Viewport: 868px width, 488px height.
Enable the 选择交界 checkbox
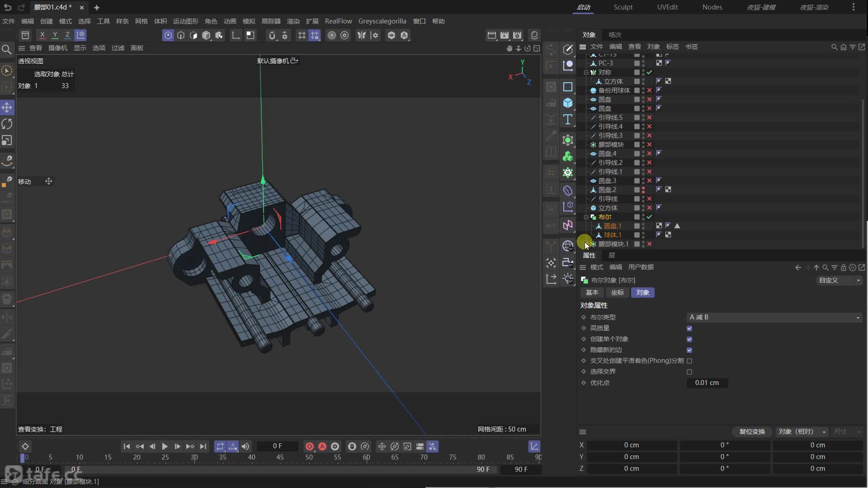pyautogui.click(x=689, y=372)
